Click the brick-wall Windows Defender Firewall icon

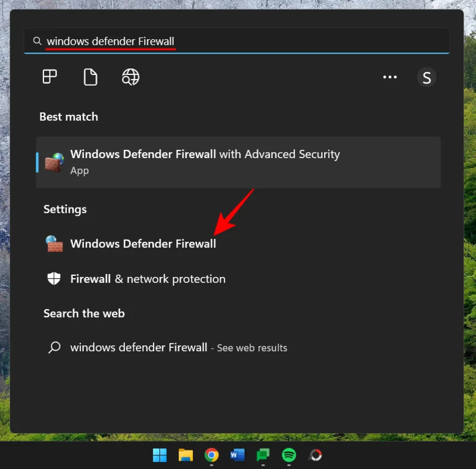pyautogui.click(x=54, y=243)
